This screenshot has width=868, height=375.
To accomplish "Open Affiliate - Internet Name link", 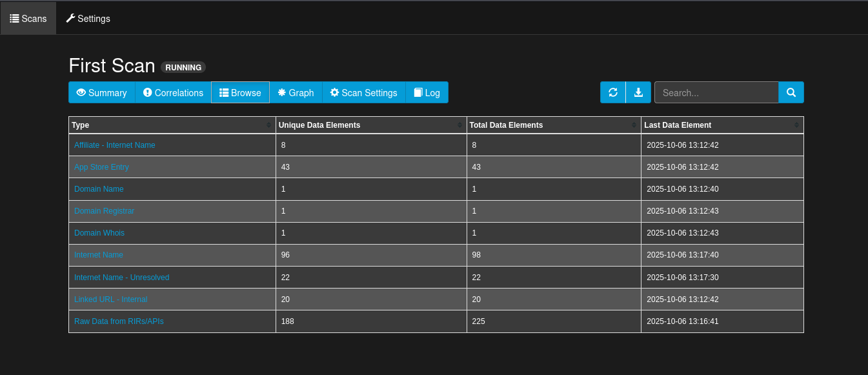I will click(x=115, y=145).
